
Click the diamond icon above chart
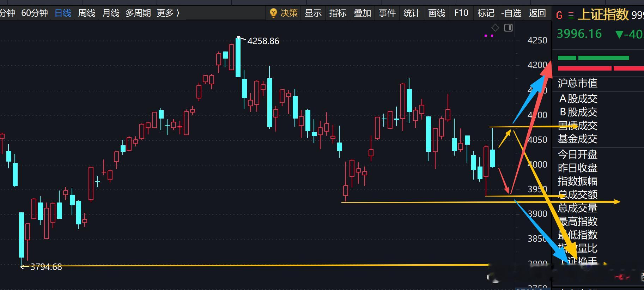coord(495,28)
